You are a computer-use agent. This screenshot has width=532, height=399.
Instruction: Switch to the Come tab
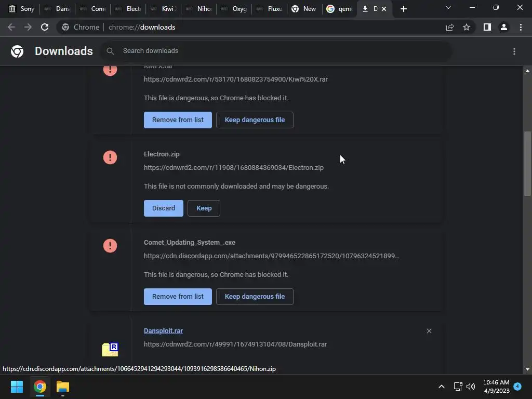(92, 9)
